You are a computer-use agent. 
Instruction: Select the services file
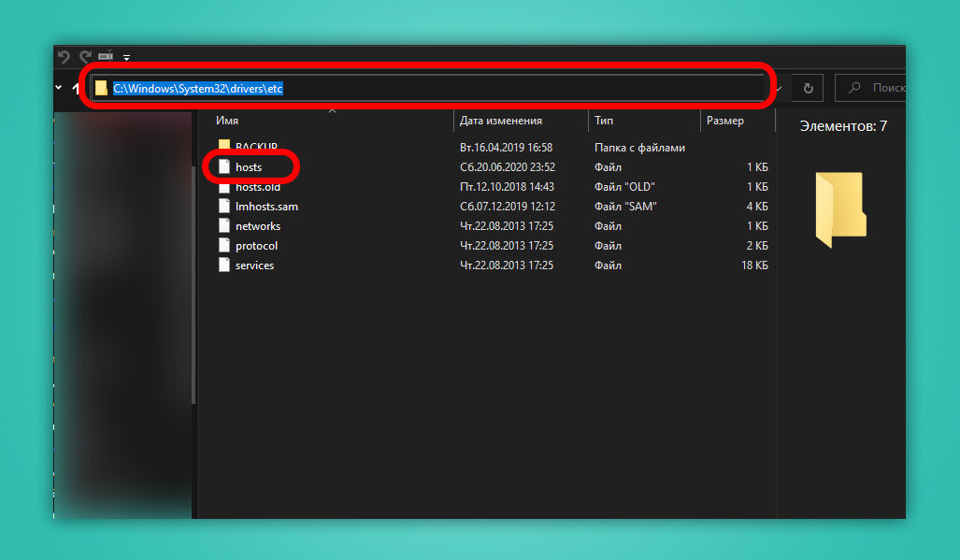pos(254,266)
